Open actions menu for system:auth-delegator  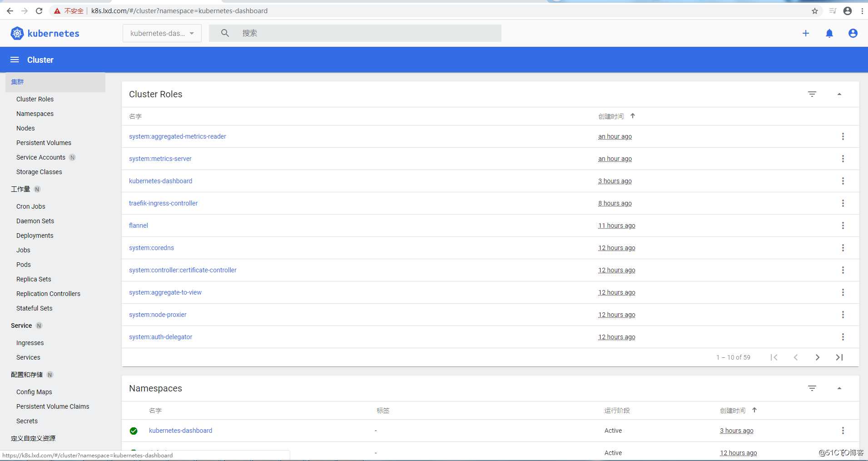843,337
